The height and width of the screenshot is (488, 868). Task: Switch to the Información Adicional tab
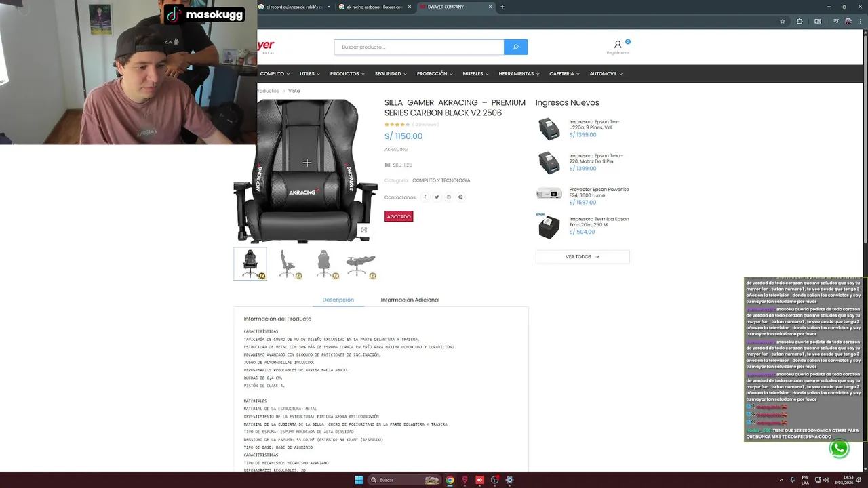410,300
